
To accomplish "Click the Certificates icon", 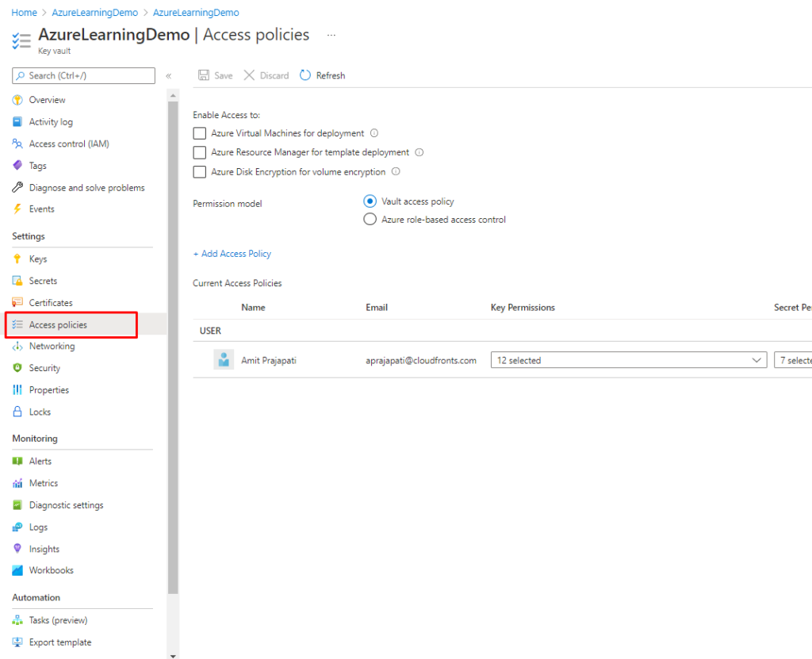I will [17, 303].
